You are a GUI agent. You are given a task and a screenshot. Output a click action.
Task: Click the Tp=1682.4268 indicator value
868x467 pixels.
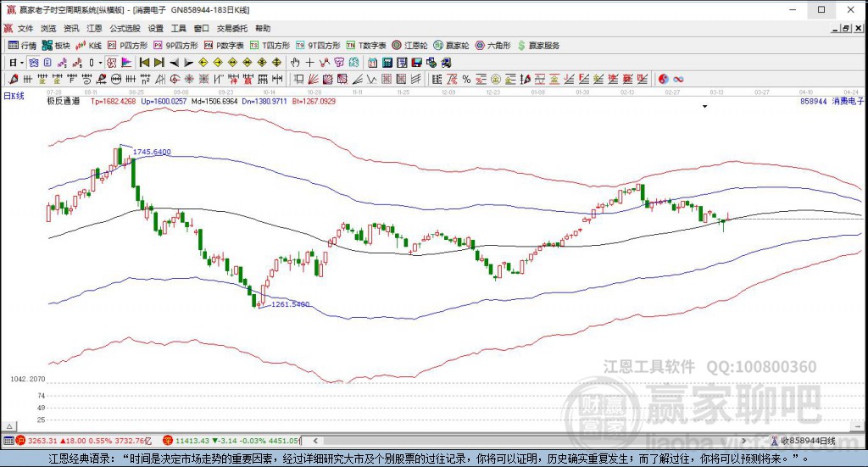pos(113,101)
